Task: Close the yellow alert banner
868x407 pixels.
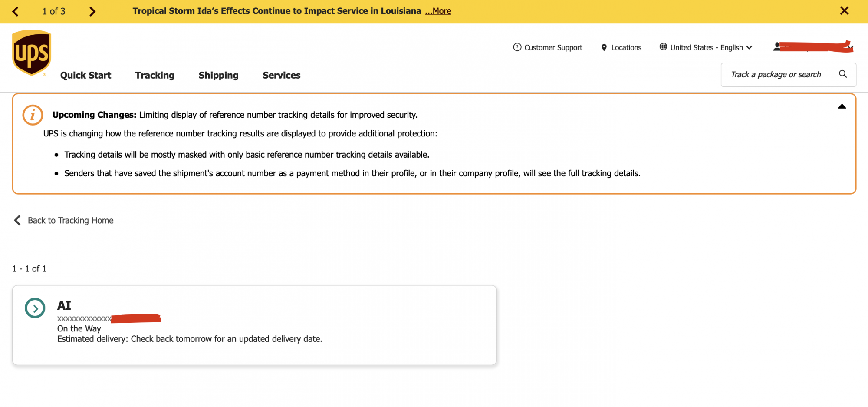Action: tap(844, 10)
